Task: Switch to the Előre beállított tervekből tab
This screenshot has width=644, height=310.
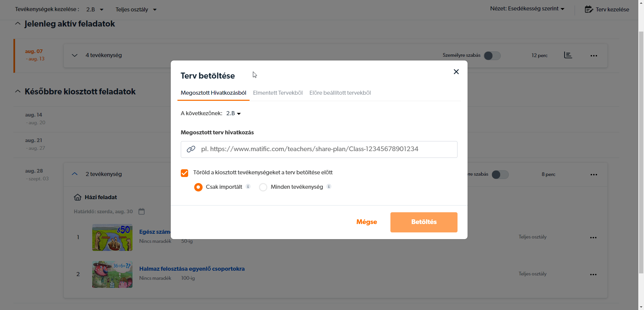Action: [x=340, y=93]
